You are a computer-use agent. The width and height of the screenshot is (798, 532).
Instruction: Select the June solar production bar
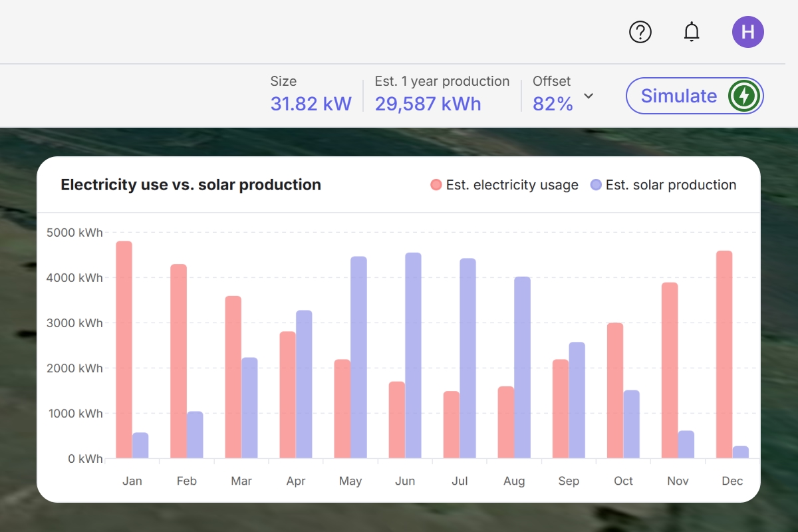pos(414,356)
